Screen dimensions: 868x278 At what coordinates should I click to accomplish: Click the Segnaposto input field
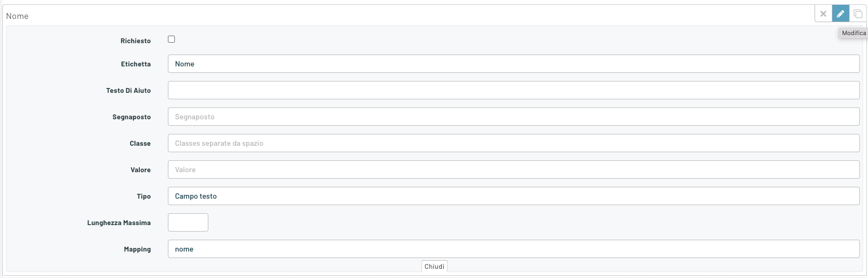(513, 117)
